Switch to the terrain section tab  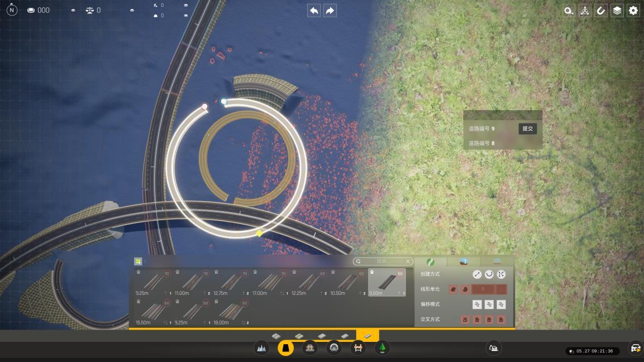pos(464,261)
